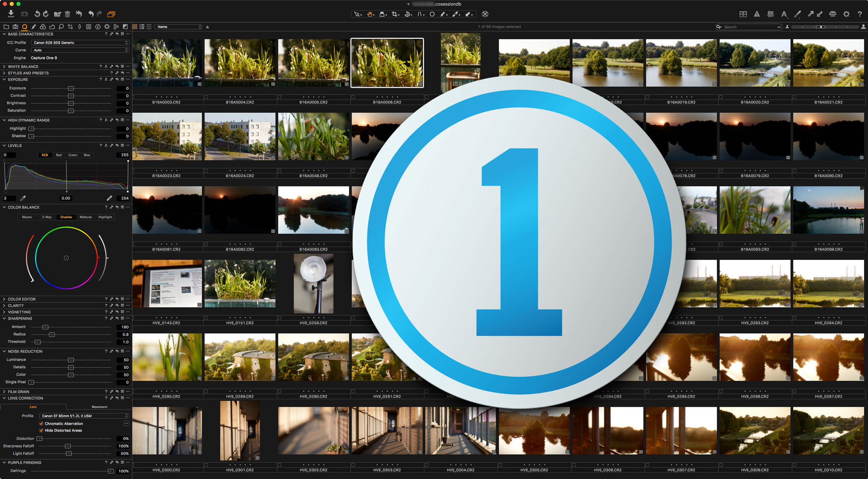The height and width of the screenshot is (479, 868).
Task: Select the Green channel in Levels
Action: click(73, 155)
